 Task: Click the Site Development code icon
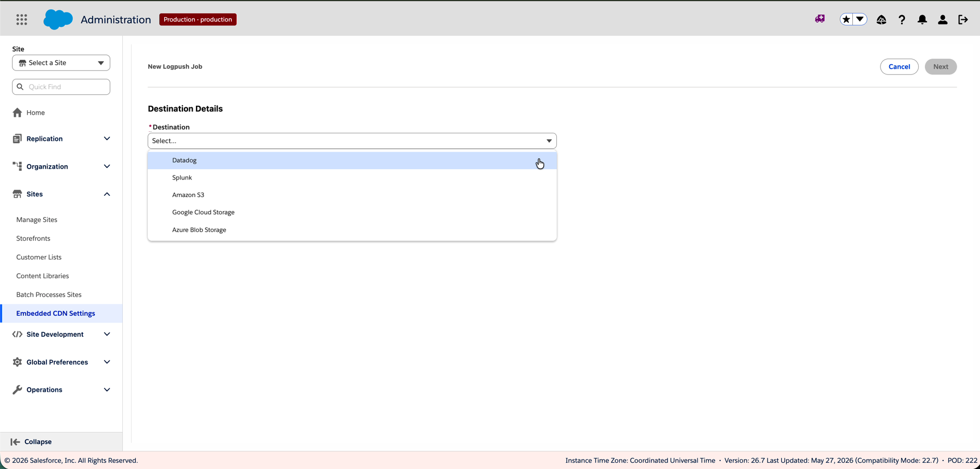(18, 334)
